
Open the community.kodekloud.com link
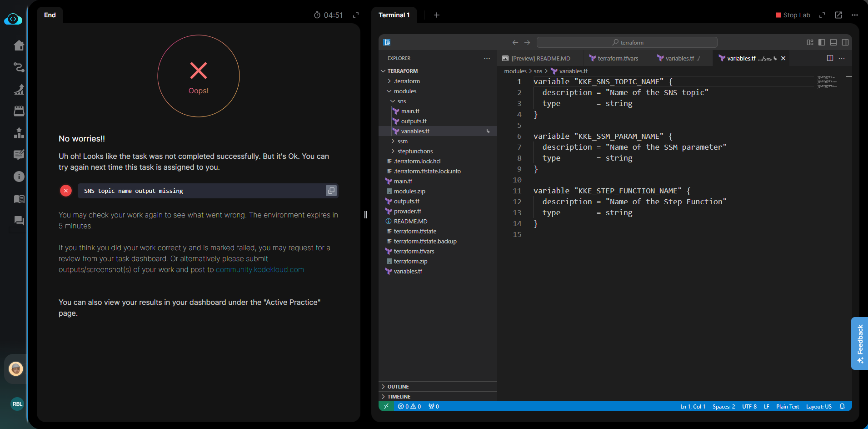pos(259,269)
